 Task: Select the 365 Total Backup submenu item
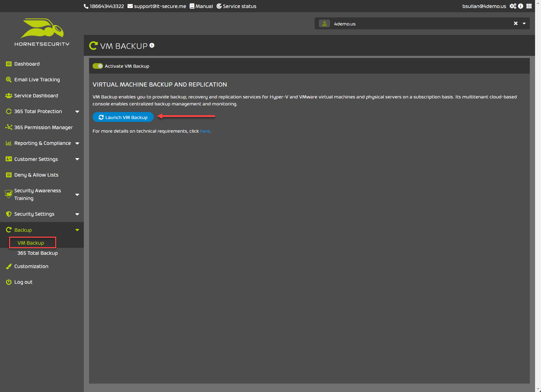tap(37, 253)
